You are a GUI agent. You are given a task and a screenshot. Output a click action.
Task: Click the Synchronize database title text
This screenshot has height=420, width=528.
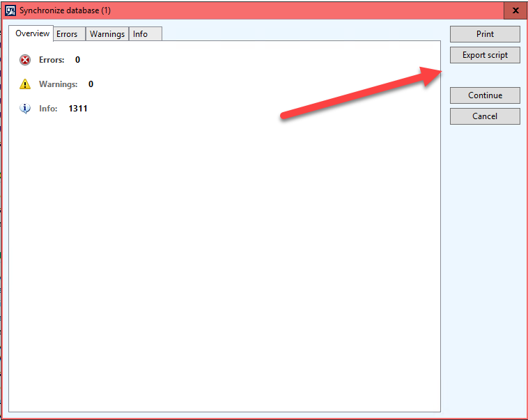click(65, 10)
